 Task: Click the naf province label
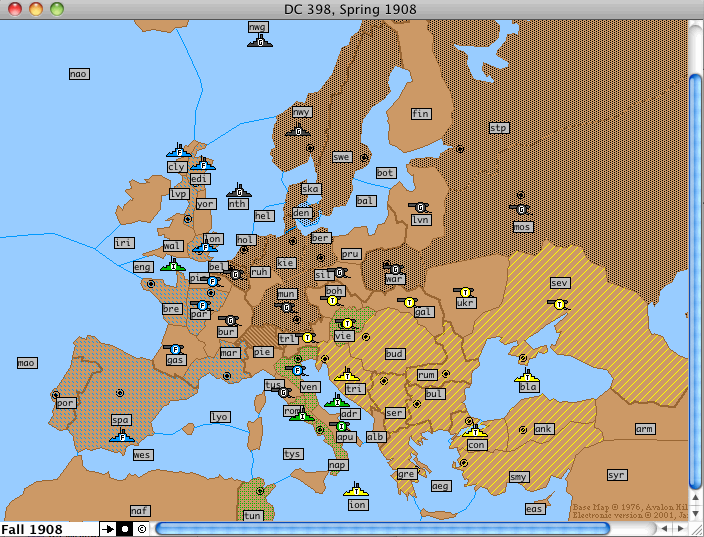point(140,511)
